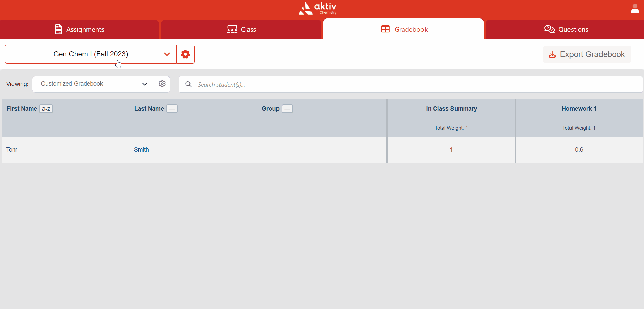Focus the Search student(s) field

(x=415, y=84)
